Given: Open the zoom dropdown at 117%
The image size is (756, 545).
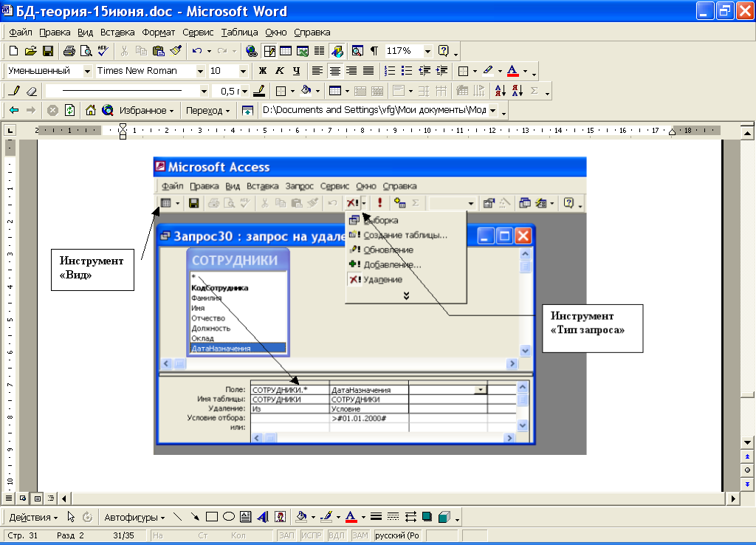Looking at the screenshot, I should (x=427, y=51).
